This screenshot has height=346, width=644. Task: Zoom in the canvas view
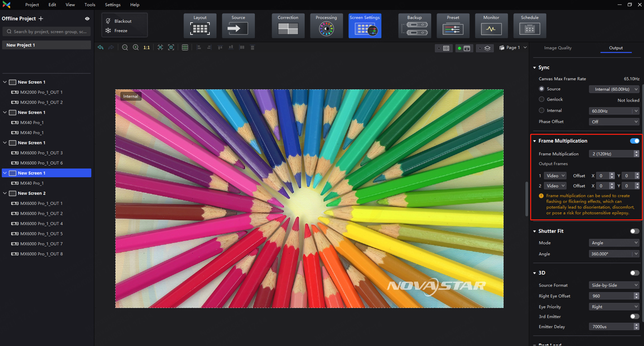pyautogui.click(x=135, y=48)
